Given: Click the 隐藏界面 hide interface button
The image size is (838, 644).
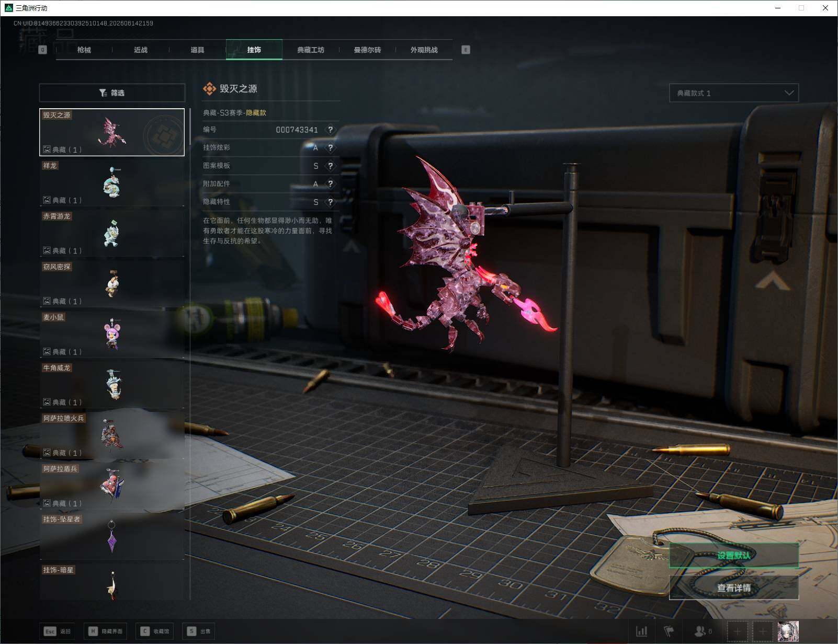Looking at the screenshot, I should click(107, 631).
